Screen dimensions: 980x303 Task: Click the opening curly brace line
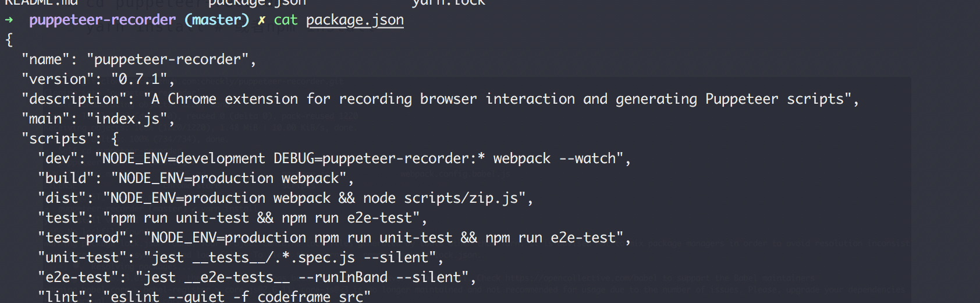click(x=9, y=40)
